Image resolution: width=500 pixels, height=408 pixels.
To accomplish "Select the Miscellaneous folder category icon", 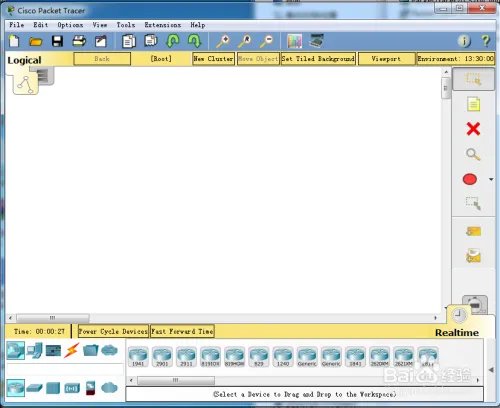I will [x=90, y=350].
